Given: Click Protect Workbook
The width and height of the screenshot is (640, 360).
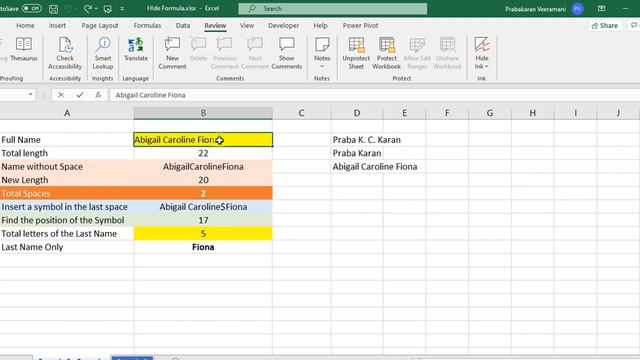Looking at the screenshot, I should 387,53.
